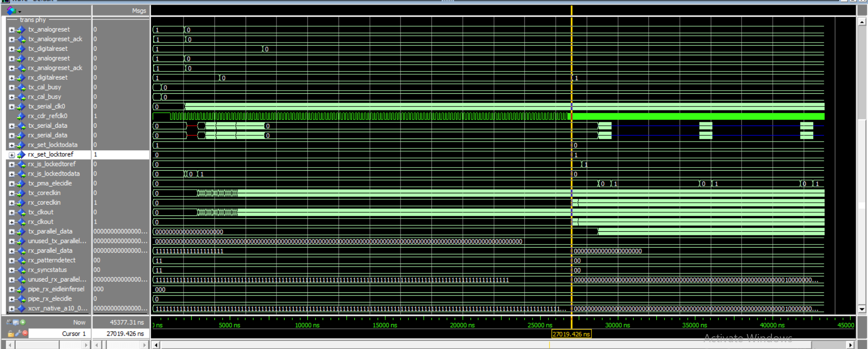Click the trans phy divider label
The image size is (868, 349).
33,20
